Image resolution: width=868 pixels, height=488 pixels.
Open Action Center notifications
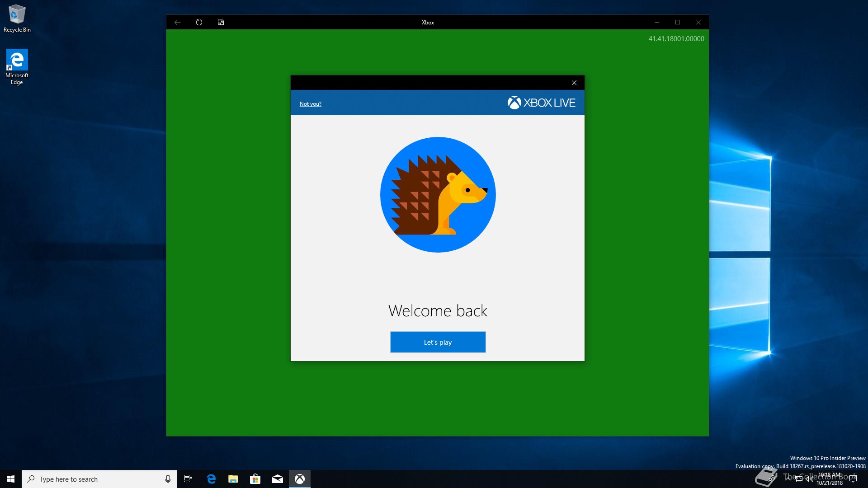pos(853,479)
